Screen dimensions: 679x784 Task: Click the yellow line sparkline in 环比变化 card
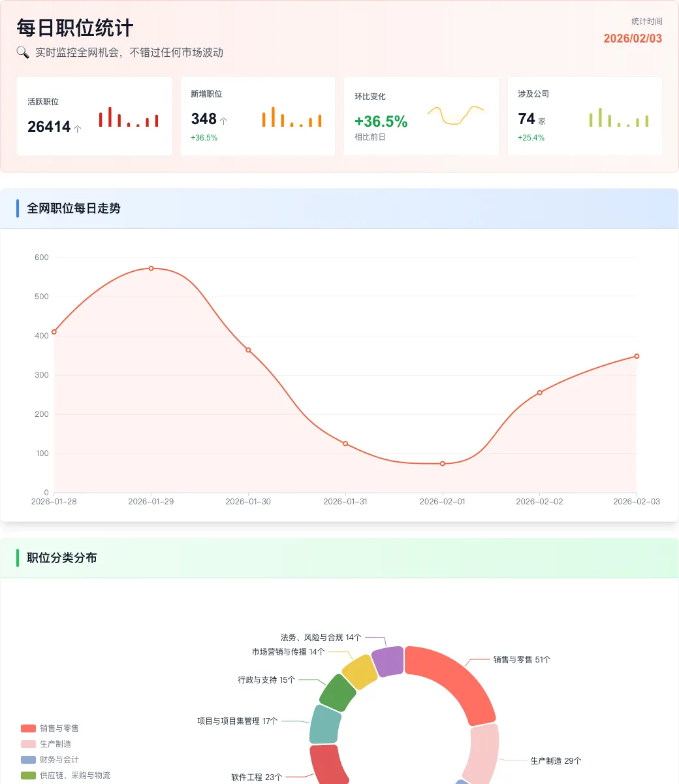point(456,115)
